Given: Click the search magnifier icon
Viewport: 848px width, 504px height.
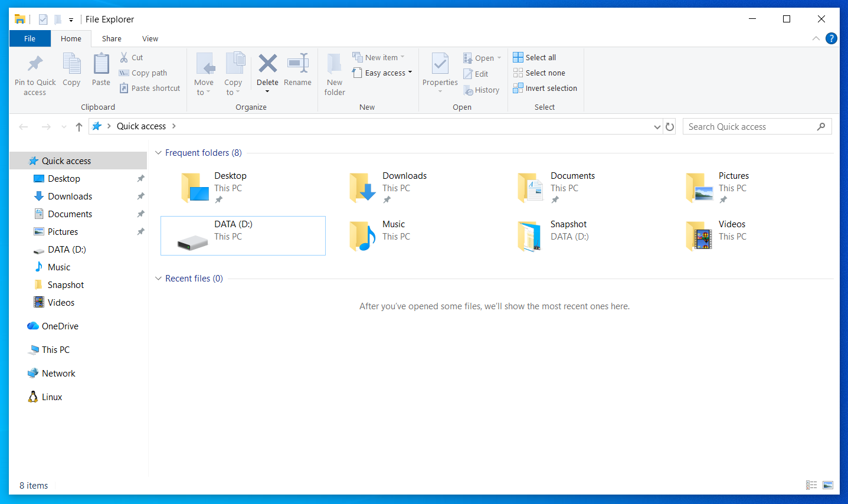Looking at the screenshot, I should tap(821, 126).
